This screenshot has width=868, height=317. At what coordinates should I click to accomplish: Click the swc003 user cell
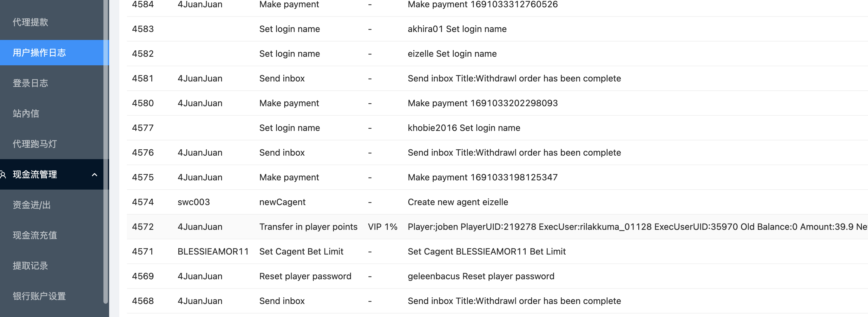click(x=194, y=202)
